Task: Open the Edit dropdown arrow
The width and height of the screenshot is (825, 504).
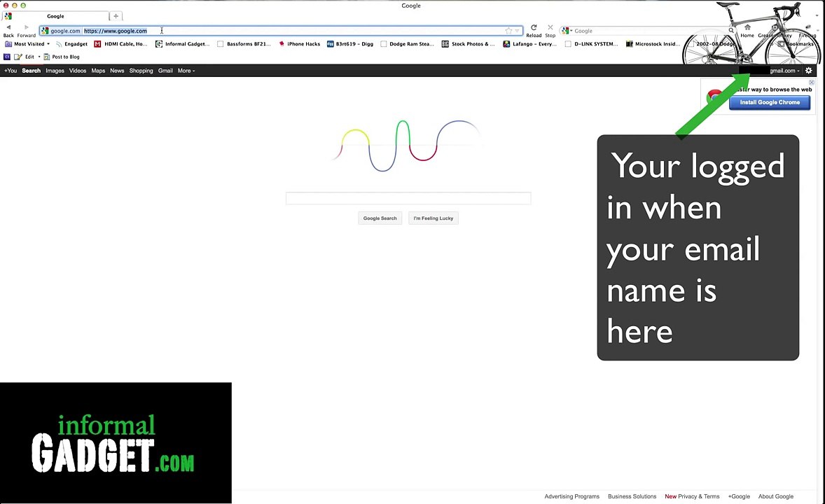Action: coord(39,57)
